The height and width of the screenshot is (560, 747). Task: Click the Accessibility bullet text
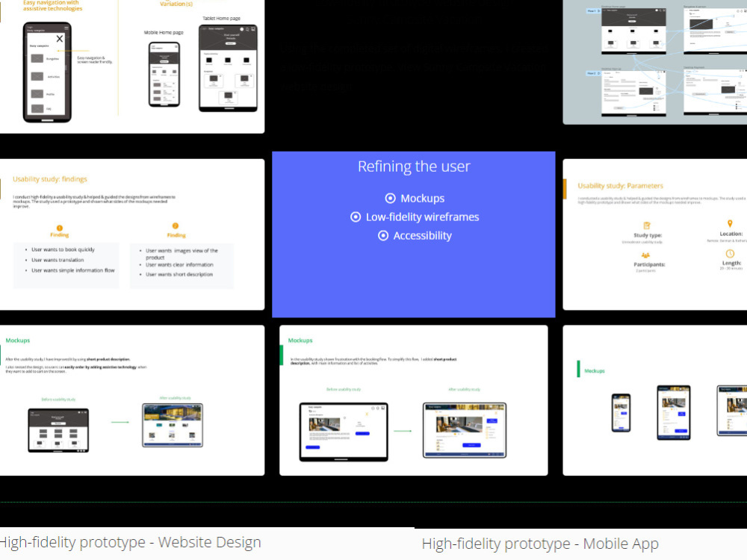coord(422,236)
